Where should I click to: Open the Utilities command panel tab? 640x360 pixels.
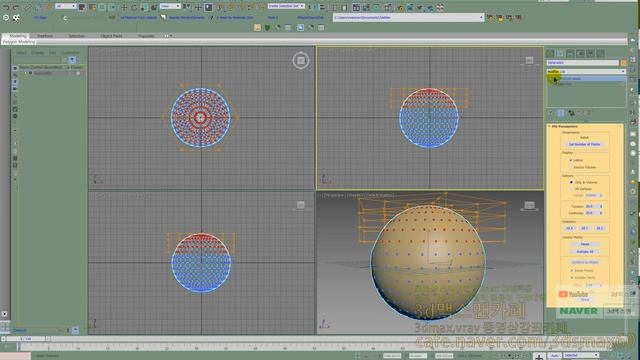[x=600, y=53]
